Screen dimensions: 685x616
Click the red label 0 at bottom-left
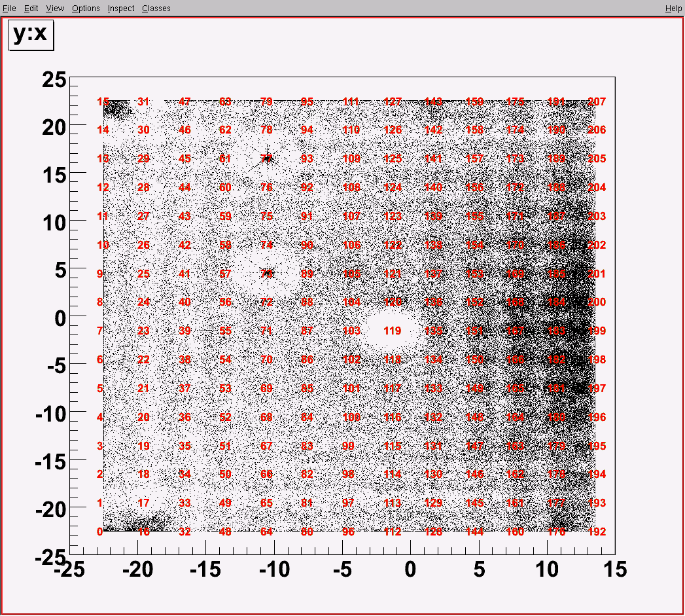(99, 532)
